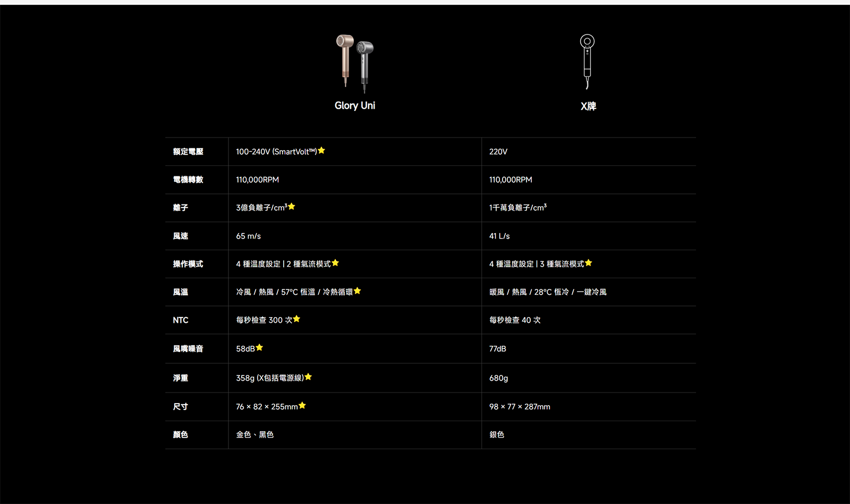
Task: Select the NTC row label
Action: tap(181, 320)
